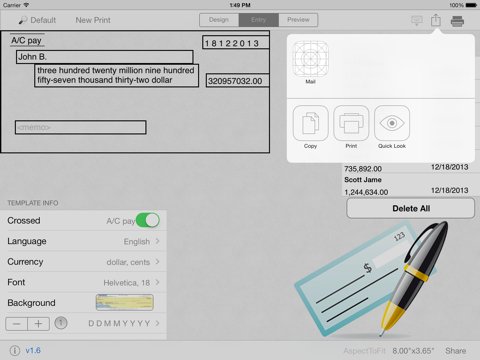This screenshot has width=480, height=360.
Task: Tap the round up-arrow icon by stepper
Action: [x=61, y=323]
